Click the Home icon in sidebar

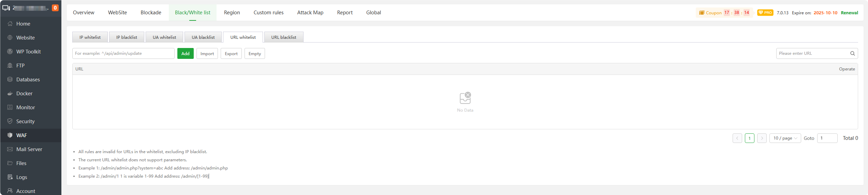coord(10,24)
